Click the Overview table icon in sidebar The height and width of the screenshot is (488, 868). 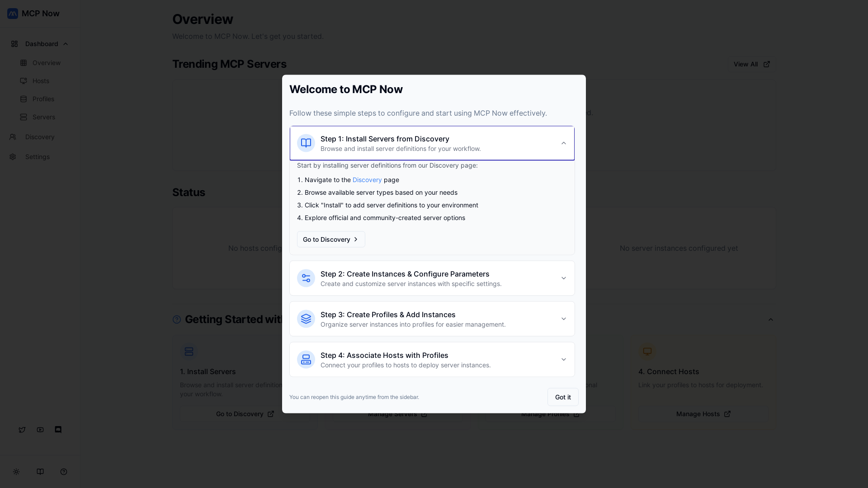click(x=24, y=63)
